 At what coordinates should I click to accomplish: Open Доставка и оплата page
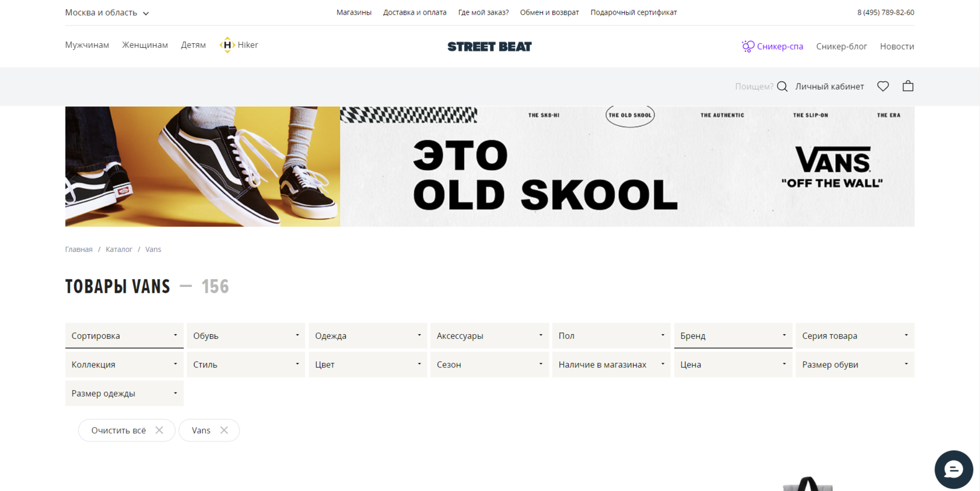pos(415,12)
